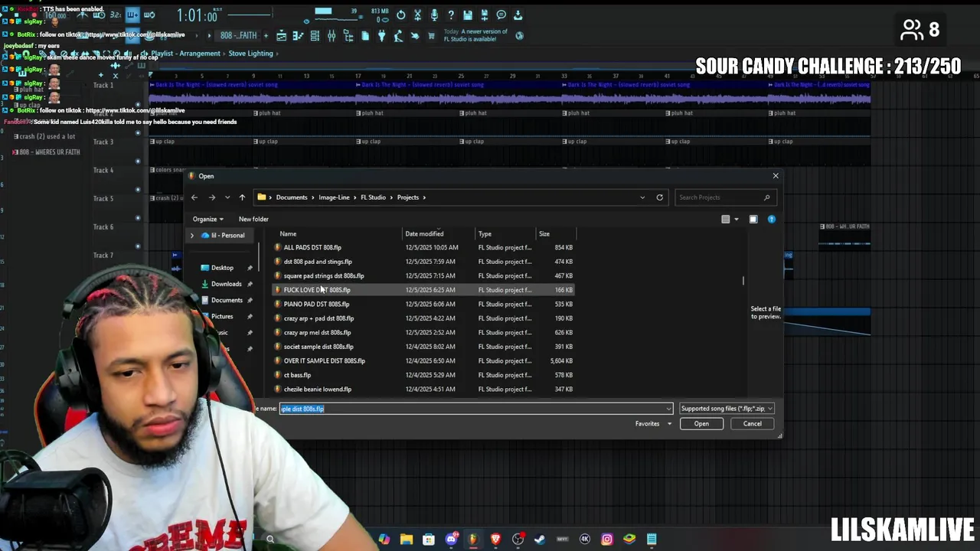Viewport: 980px width, 551px height.
Task: Open the tempo tapper icon in toolbar
Action: pyautogui.click(x=398, y=35)
